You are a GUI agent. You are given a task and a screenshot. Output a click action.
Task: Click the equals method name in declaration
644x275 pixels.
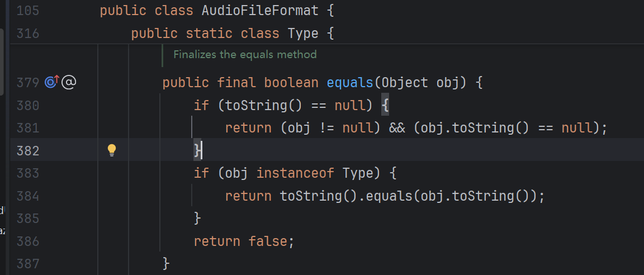point(350,83)
